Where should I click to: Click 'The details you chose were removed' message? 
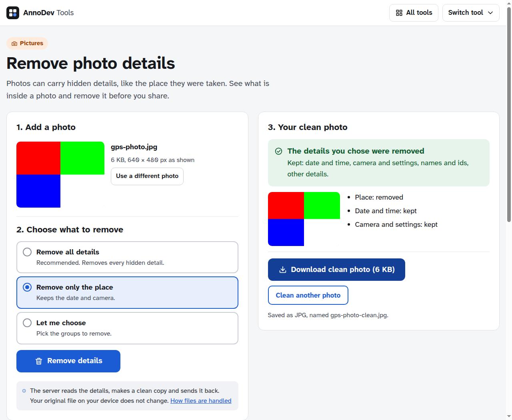pyautogui.click(x=356, y=151)
